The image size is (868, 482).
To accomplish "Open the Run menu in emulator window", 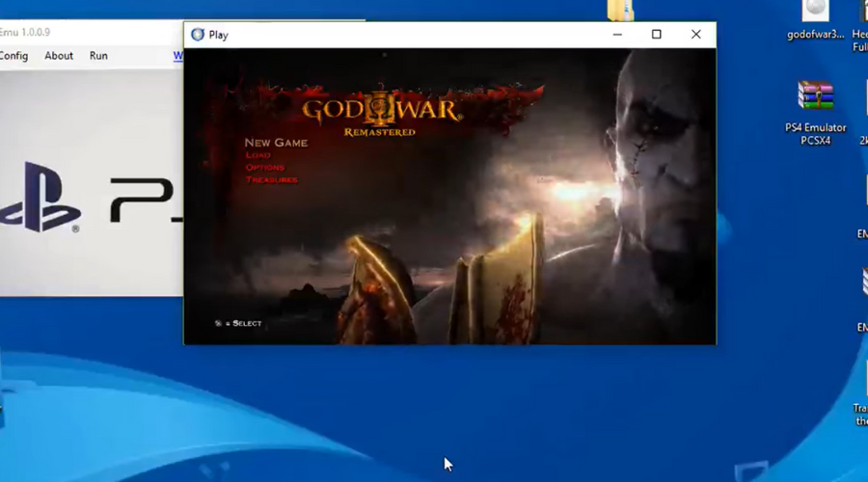I will (x=98, y=56).
